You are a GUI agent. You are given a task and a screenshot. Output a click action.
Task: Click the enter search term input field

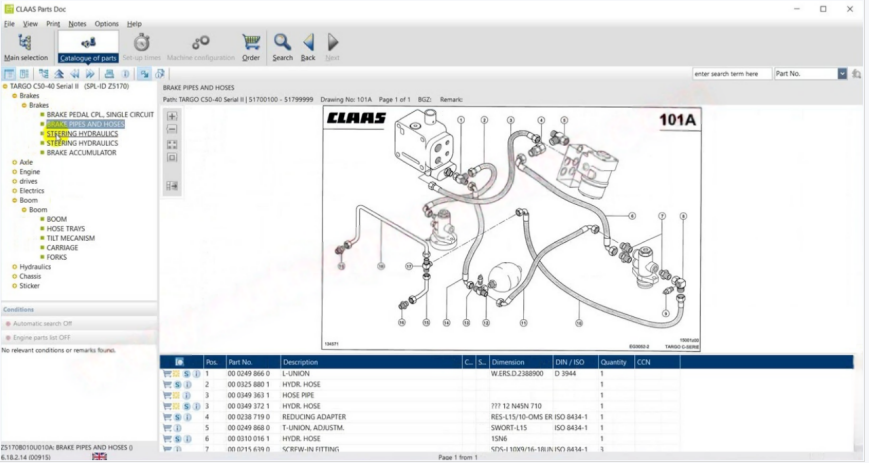[x=731, y=74]
